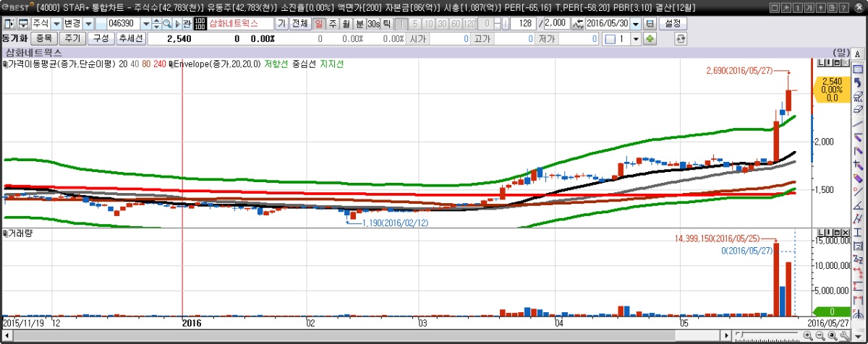Open the date picker dropdown for 2016/05/30
The height and width of the screenshot is (344, 868).
636,24
